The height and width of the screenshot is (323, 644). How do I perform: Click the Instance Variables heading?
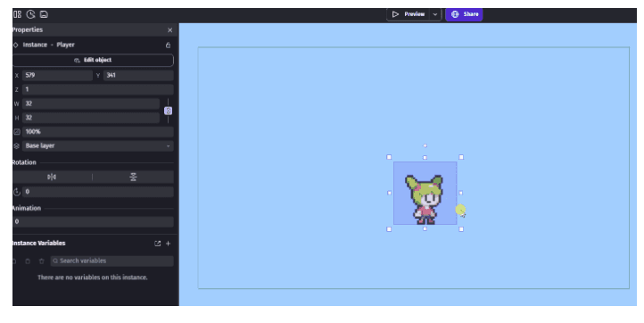click(38, 244)
